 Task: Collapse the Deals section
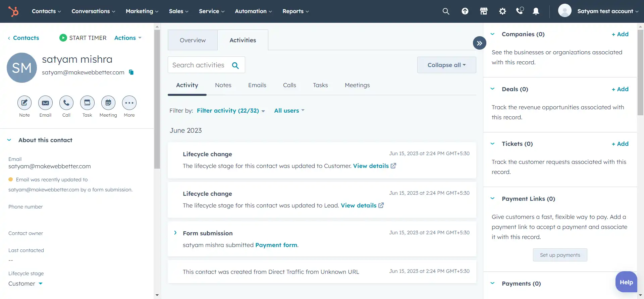pyautogui.click(x=492, y=89)
